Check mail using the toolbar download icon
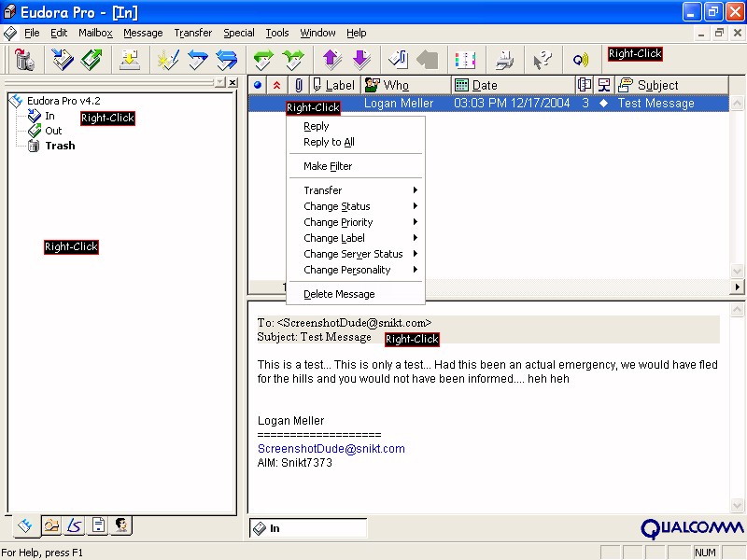The height and width of the screenshot is (560, 747). [129, 60]
